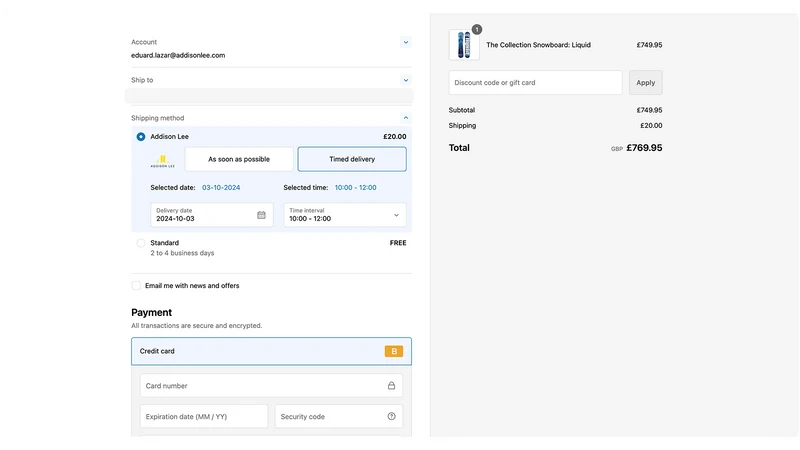
Task: Focus the Discount code or gift card field
Action: coord(536,83)
